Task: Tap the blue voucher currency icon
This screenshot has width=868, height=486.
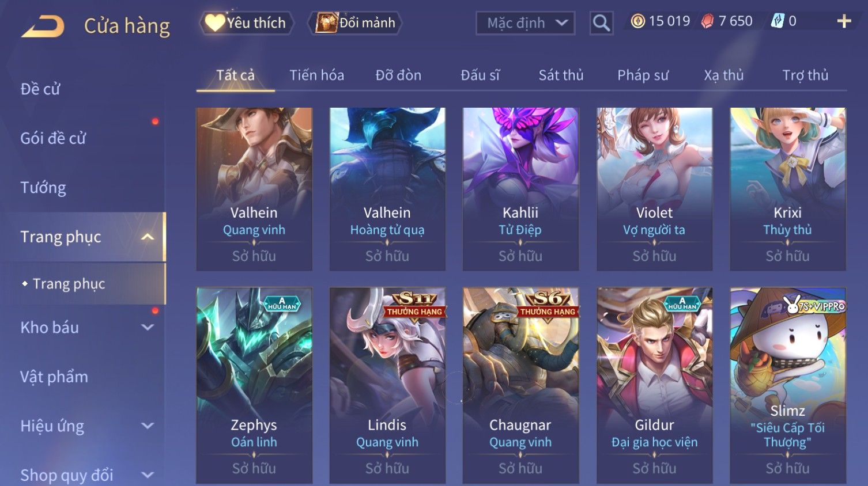Action: [778, 21]
